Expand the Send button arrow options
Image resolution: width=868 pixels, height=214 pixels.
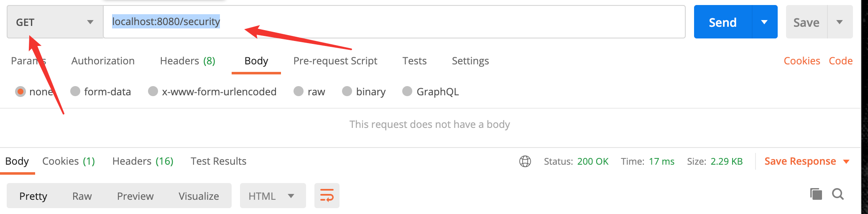(764, 22)
